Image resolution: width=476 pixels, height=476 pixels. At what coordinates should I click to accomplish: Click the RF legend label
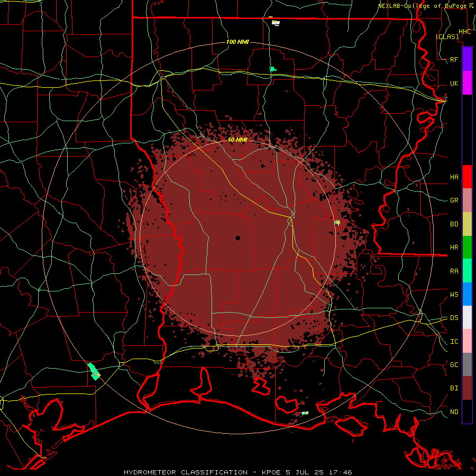(x=454, y=59)
